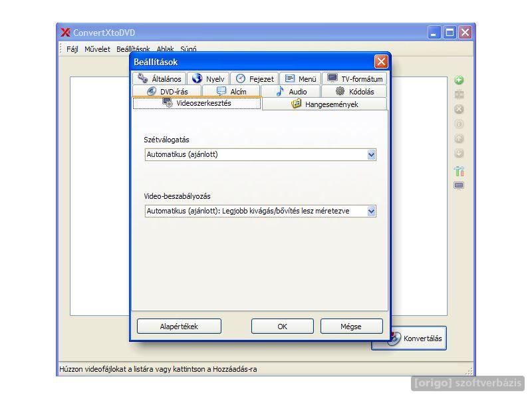532x399 pixels.
Task: Click the grey remove (X) icon in right toolbar
Action: 459,109
